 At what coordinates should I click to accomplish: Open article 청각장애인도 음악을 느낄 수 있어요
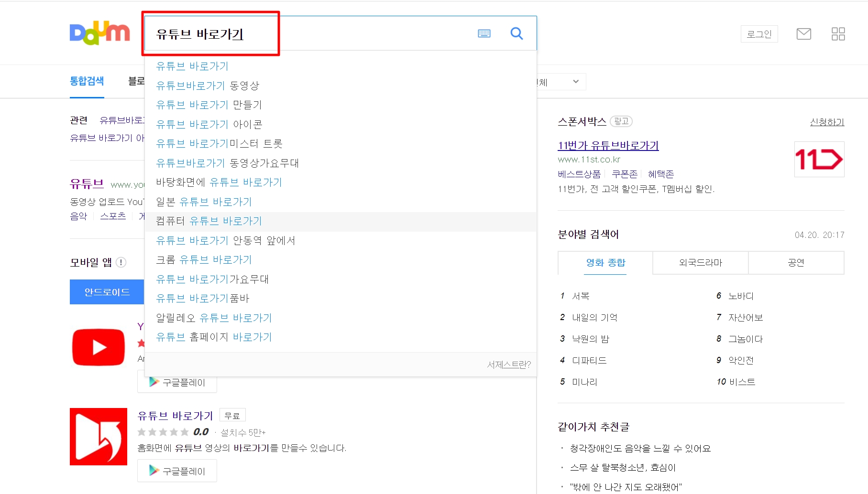pyautogui.click(x=640, y=449)
